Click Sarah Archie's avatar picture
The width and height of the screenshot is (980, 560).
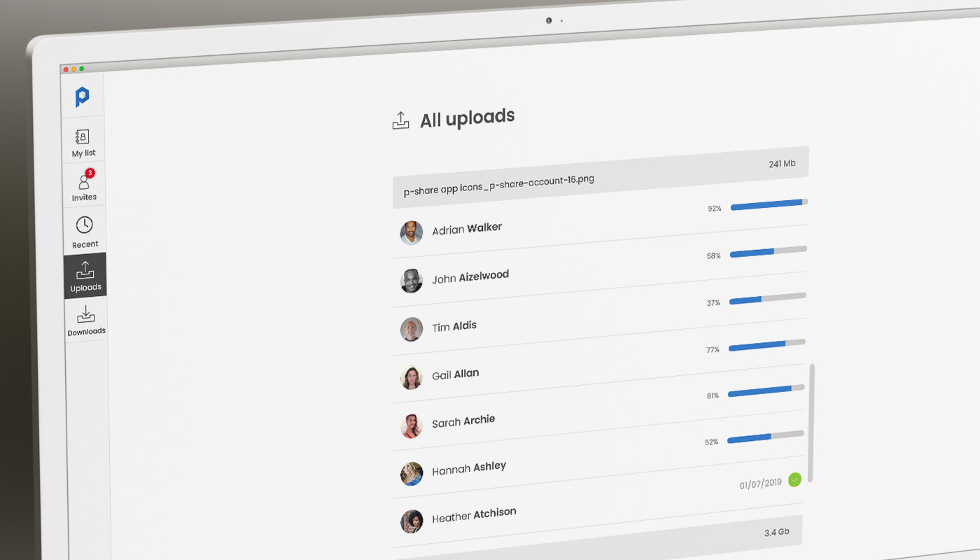coord(412,426)
